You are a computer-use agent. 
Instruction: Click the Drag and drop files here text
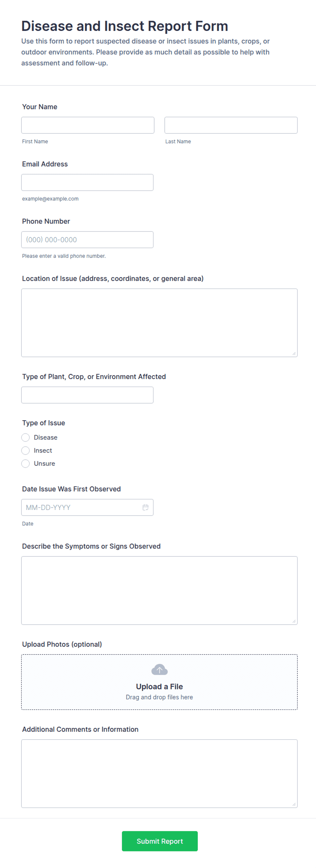(159, 697)
